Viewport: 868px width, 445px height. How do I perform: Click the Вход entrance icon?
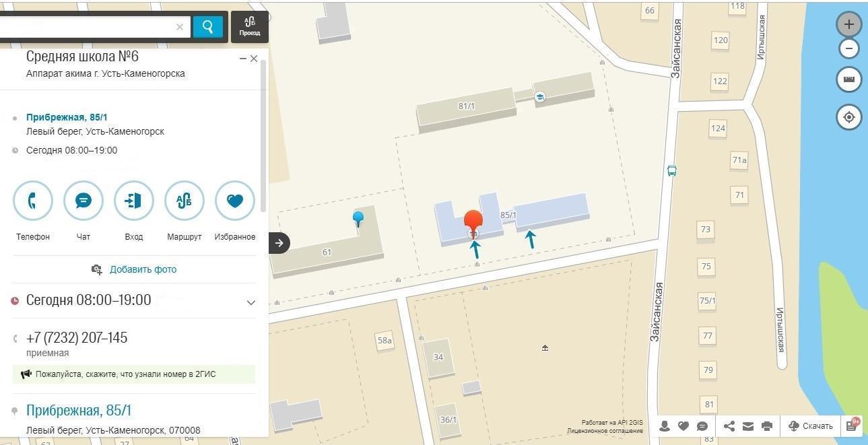pos(134,201)
